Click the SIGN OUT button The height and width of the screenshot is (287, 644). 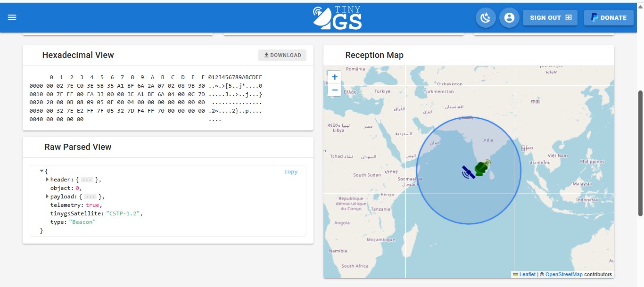[550, 18]
